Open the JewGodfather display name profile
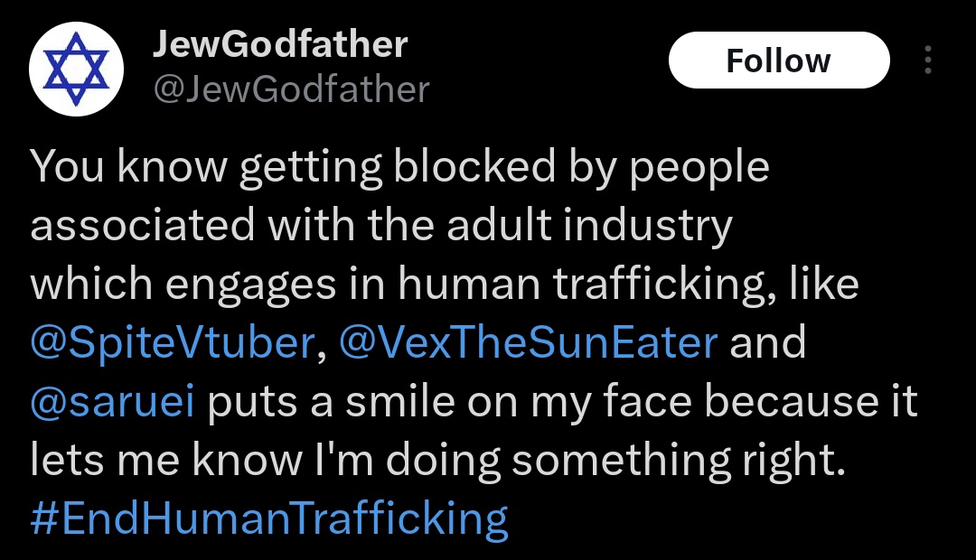The height and width of the screenshot is (560, 976). 280,44
